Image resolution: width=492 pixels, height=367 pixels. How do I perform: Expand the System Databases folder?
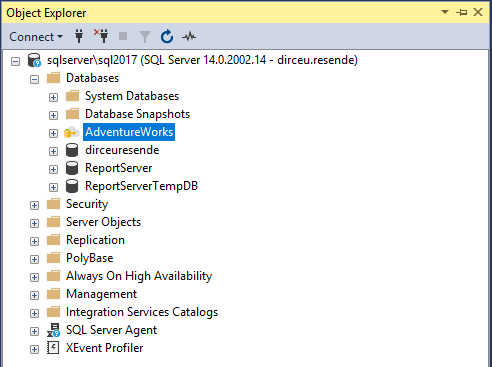click(53, 97)
